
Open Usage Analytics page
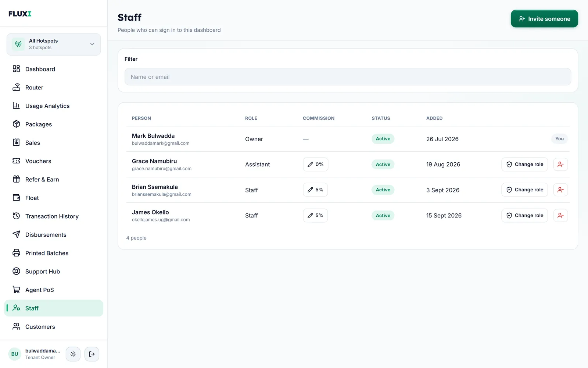pyautogui.click(x=54, y=106)
